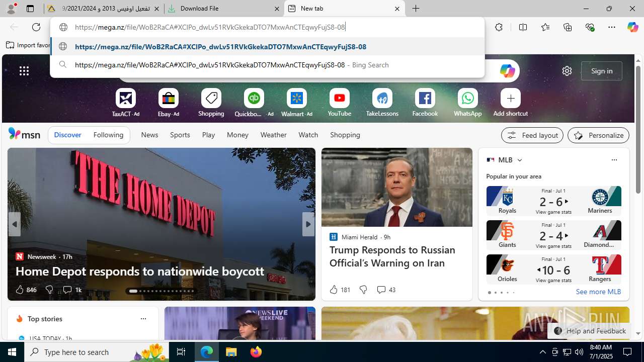Image resolution: width=644 pixels, height=362 pixels.
Task: Switch to the Following tab
Action: [x=108, y=135]
